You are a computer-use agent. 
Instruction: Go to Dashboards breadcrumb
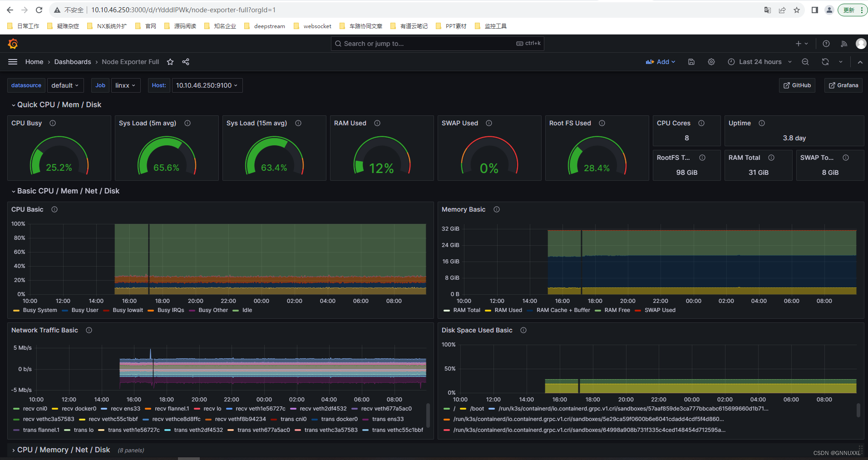73,62
